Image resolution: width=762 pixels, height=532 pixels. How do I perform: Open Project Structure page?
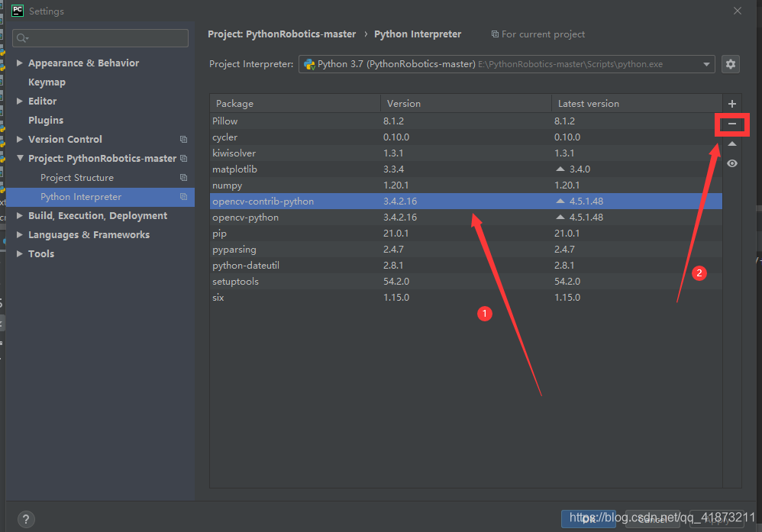click(x=77, y=177)
